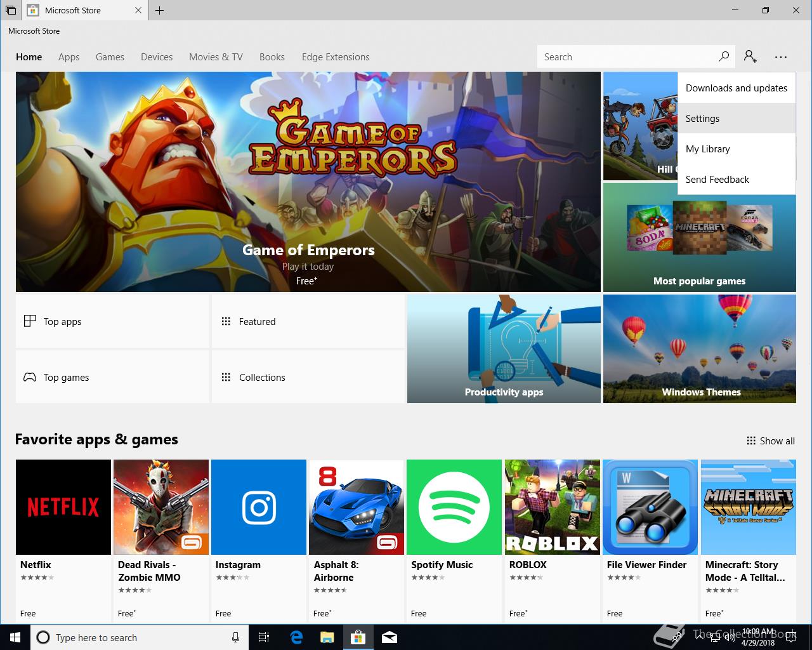Open the Movies & TV tab
Viewport: 812px width, 650px height.
pos(216,56)
